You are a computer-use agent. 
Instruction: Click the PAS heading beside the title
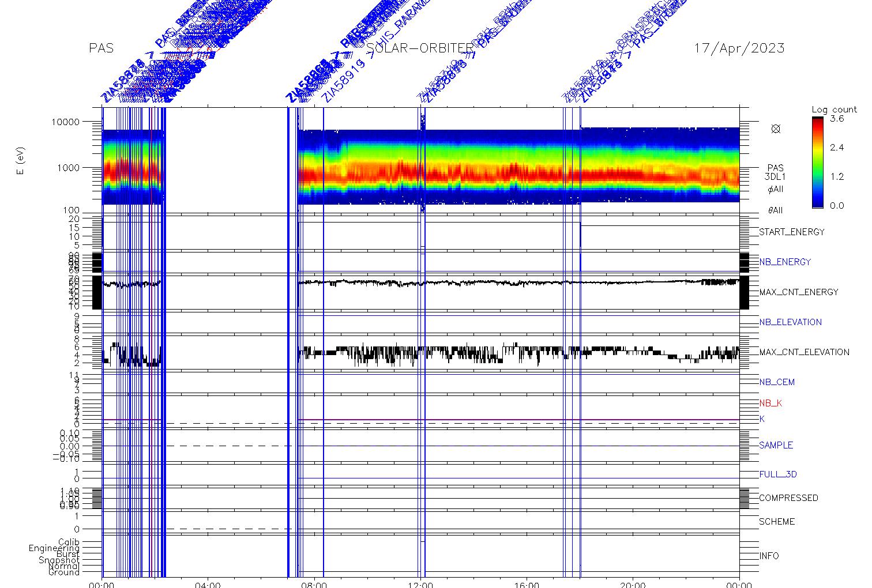102,48
